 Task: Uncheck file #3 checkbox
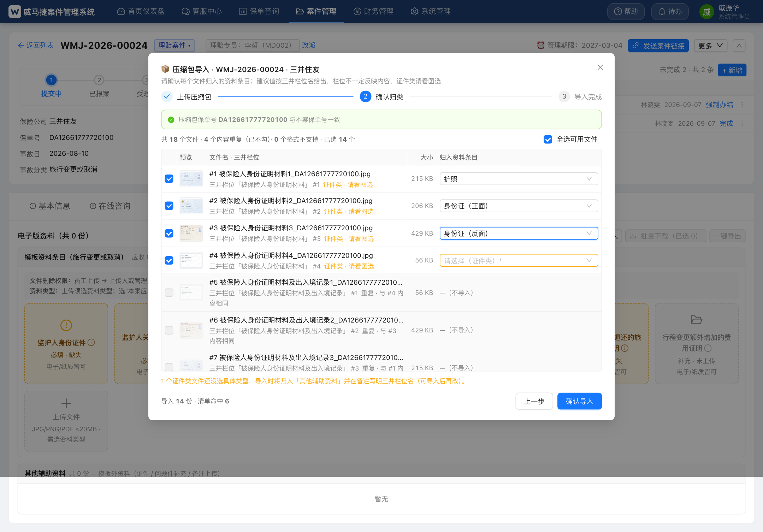[x=169, y=234]
